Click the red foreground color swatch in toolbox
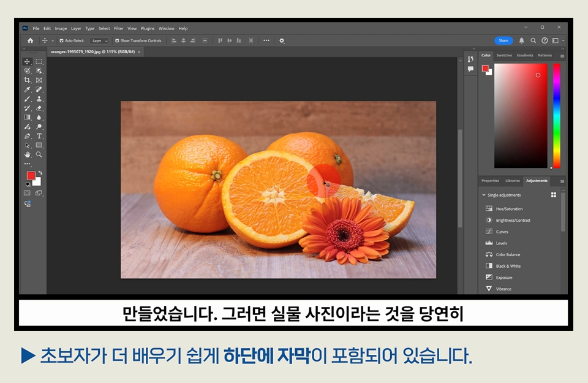The image size is (588, 383). (31, 175)
